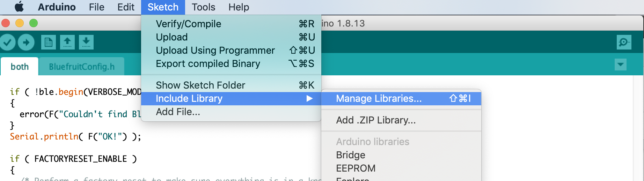Open the tab options dropdown arrow

point(621,65)
